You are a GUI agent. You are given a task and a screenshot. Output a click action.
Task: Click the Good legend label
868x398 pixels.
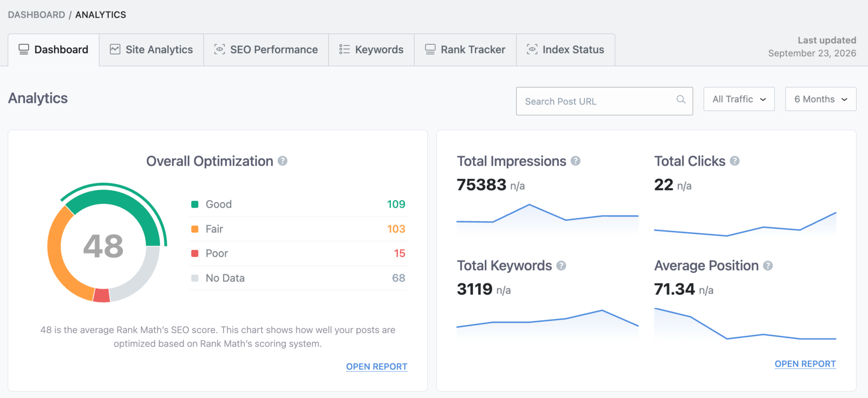[x=218, y=204]
